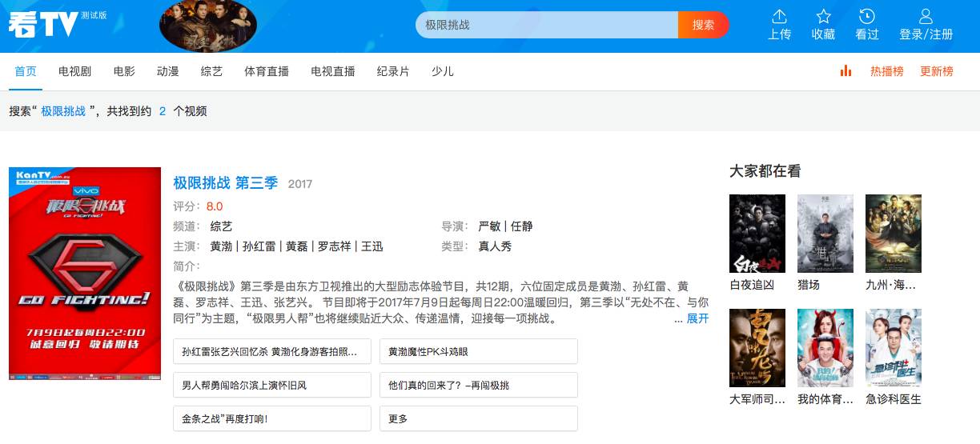The width and height of the screenshot is (980, 444).
Task: Click the 看TV site logo
Action: (x=43, y=25)
